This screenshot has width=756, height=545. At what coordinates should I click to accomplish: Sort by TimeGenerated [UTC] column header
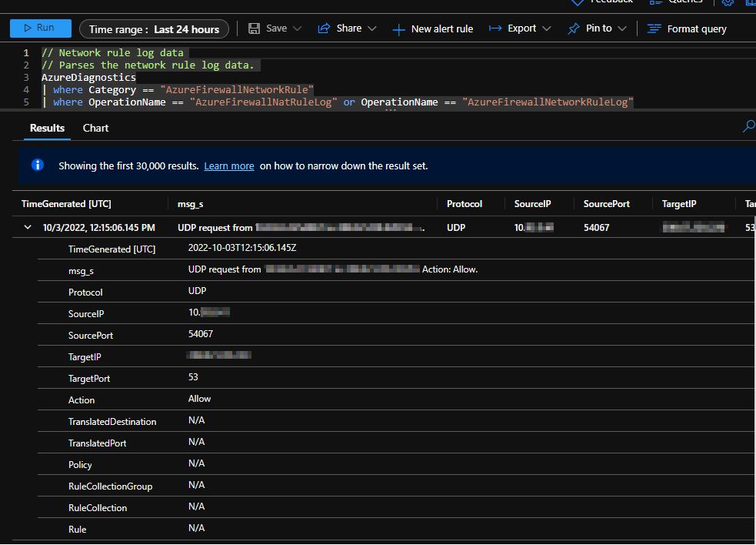click(x=66, y=204)
